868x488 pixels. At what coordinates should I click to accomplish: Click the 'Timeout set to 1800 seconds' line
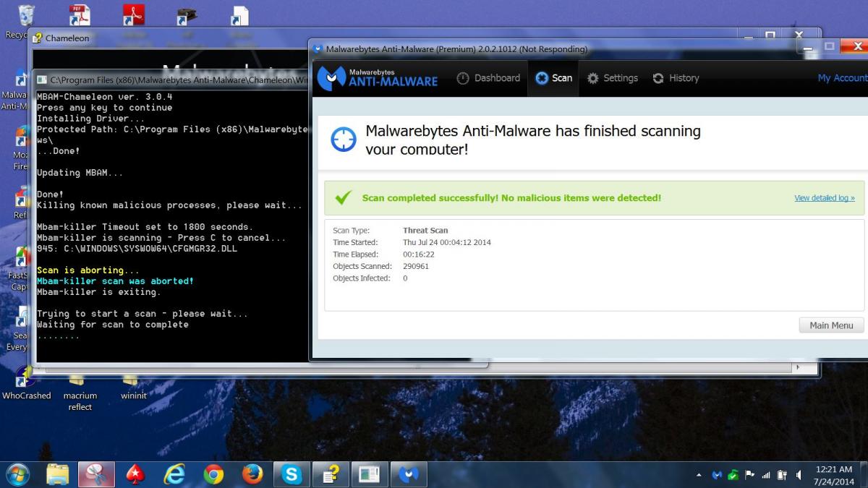click(145, 227)
